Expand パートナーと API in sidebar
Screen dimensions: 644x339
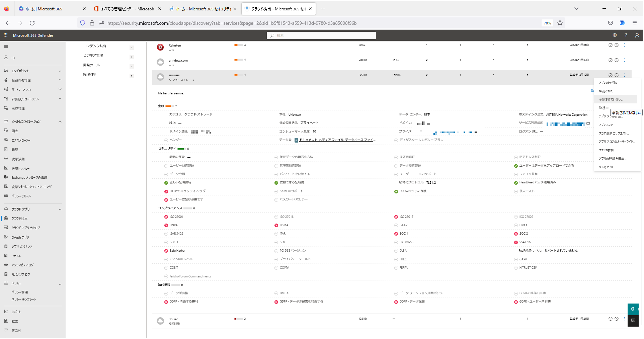[60, 89]
